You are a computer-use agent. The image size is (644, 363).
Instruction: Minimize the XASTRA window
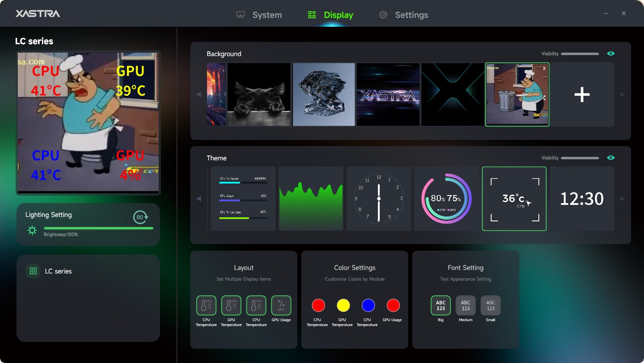[x=606, y=13]
